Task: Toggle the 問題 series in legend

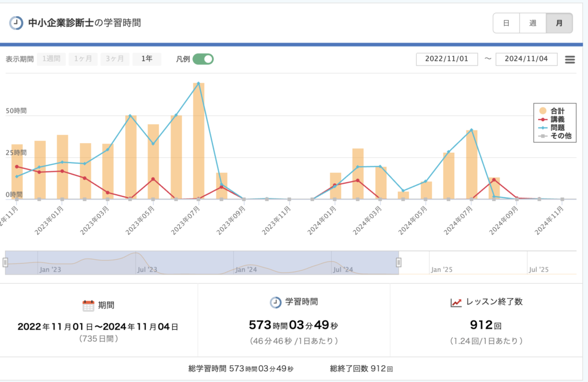Action: pyautogui.click(x=554, y=128)
